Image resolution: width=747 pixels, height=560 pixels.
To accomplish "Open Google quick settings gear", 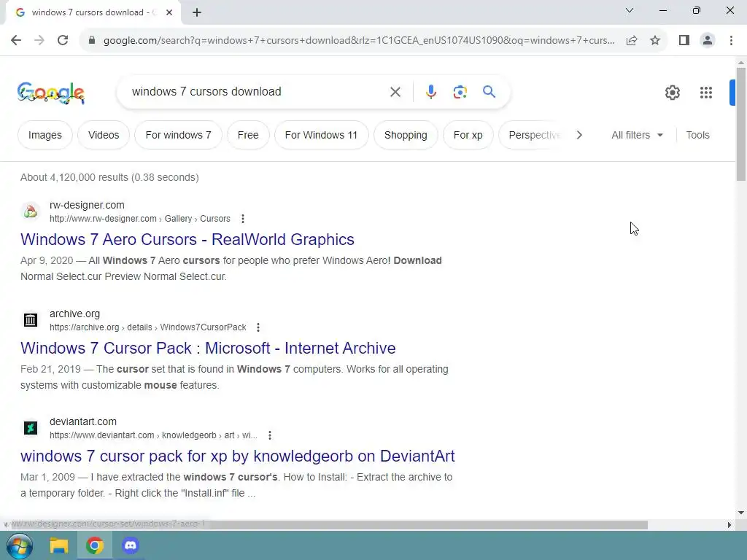I will point(672,93).
